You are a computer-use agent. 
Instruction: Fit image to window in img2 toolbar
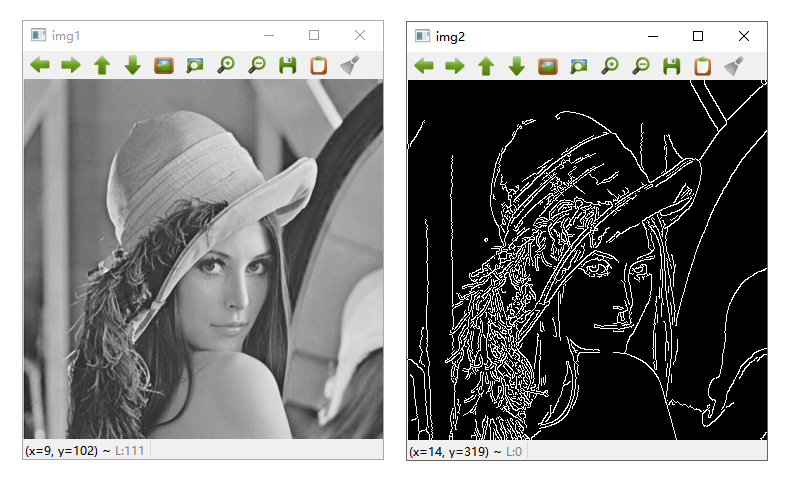coord(578,66)
